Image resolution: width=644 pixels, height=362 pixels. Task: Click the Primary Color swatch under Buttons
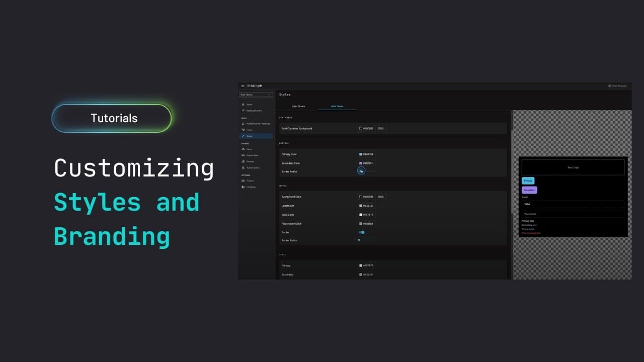coord(361,154)
